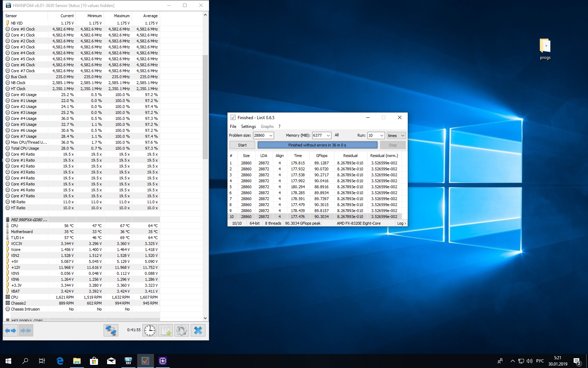
Task: Click the finished progress bar in LinX
Action: (x=317, y=145)
